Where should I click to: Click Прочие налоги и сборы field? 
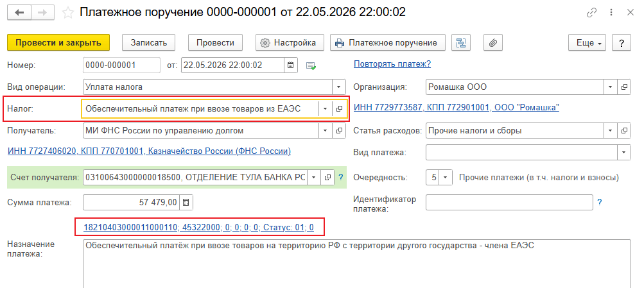coord(515,130)
